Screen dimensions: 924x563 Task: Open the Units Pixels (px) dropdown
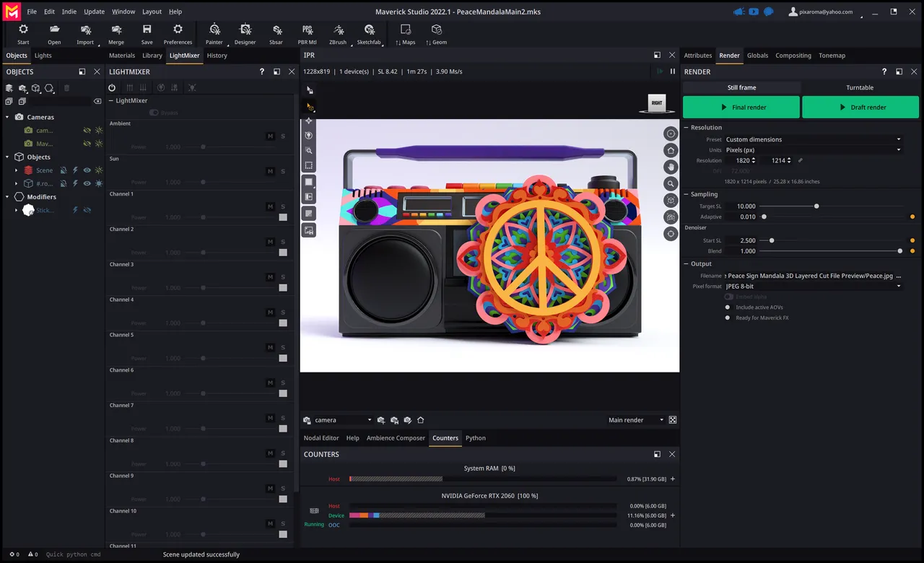click(813, 150)
